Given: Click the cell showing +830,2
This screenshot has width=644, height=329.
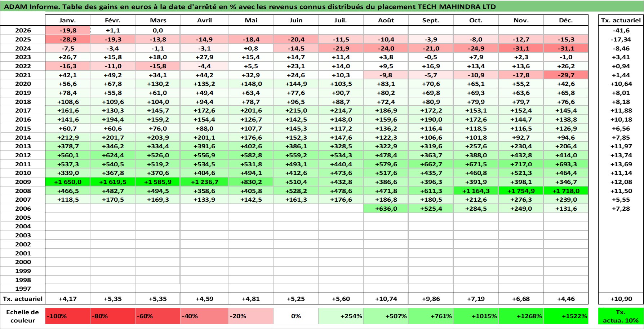Looking at the screenshot, I should (251, 182).
